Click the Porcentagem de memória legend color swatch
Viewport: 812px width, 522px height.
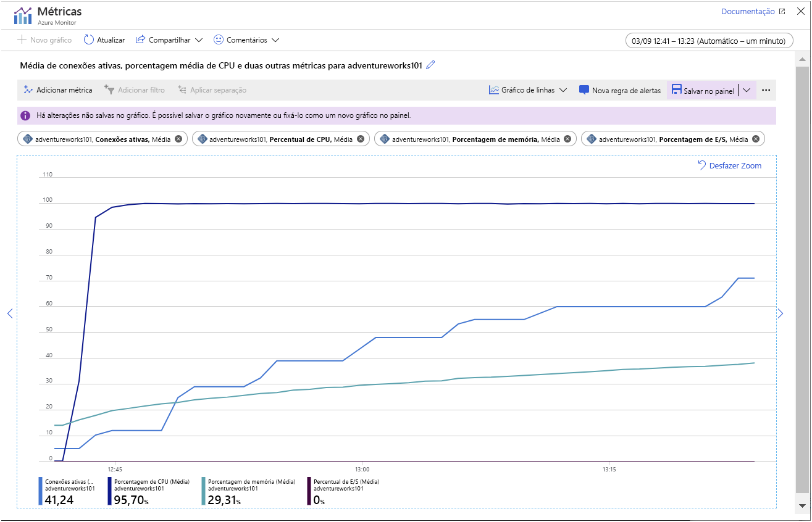click(204, 491)
